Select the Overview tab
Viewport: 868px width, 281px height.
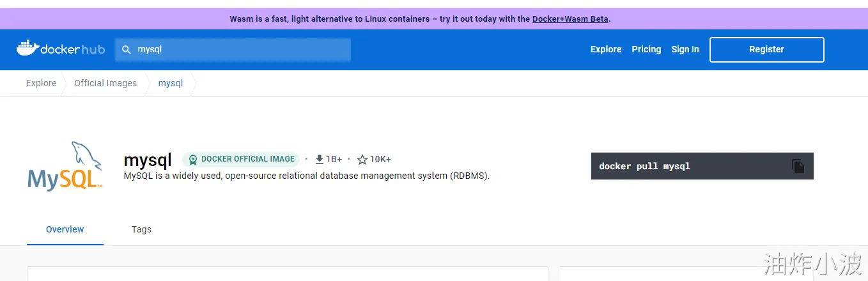point(65,229)
